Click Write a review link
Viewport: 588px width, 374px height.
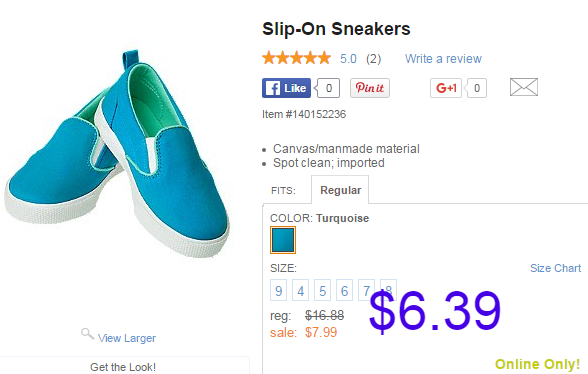pos(443,59)
